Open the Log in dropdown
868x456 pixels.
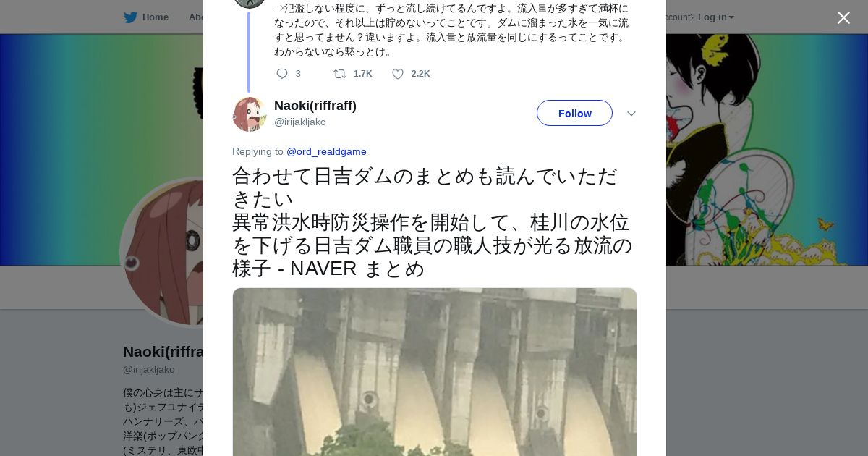click(715, 17)
